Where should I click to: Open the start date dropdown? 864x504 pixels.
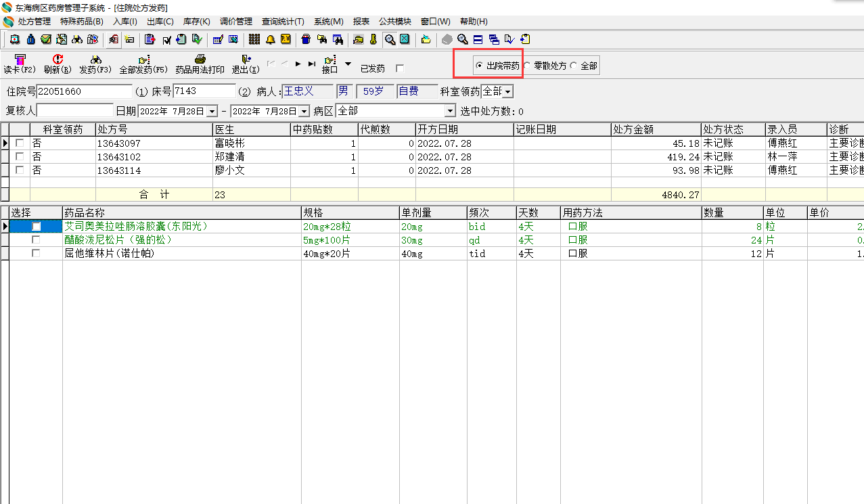click(212, 111)
